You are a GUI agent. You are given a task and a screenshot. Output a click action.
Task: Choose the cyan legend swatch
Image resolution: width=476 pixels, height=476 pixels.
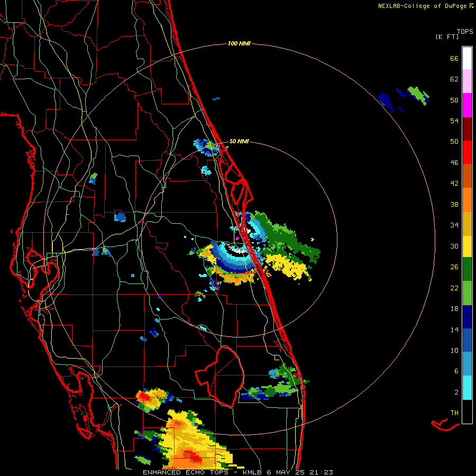pyautogui.click(x=467, y=388)
